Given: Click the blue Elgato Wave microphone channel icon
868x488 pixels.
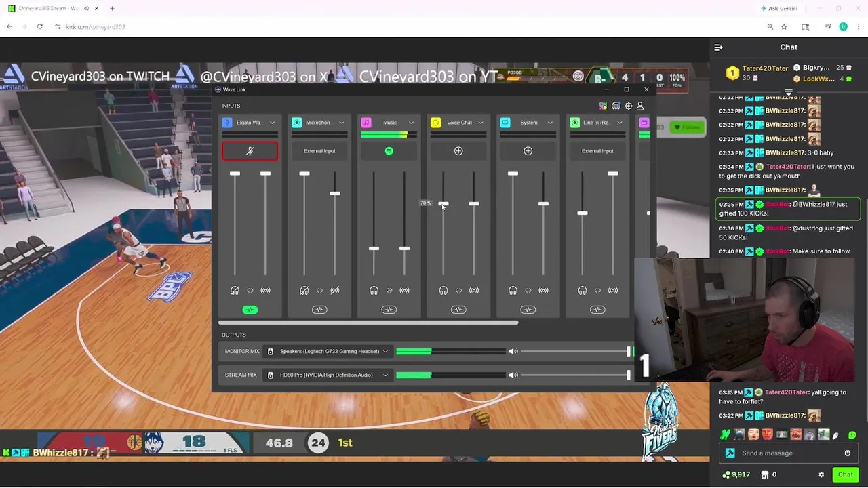Looking at the screenshot, I should tap(227, 123).
